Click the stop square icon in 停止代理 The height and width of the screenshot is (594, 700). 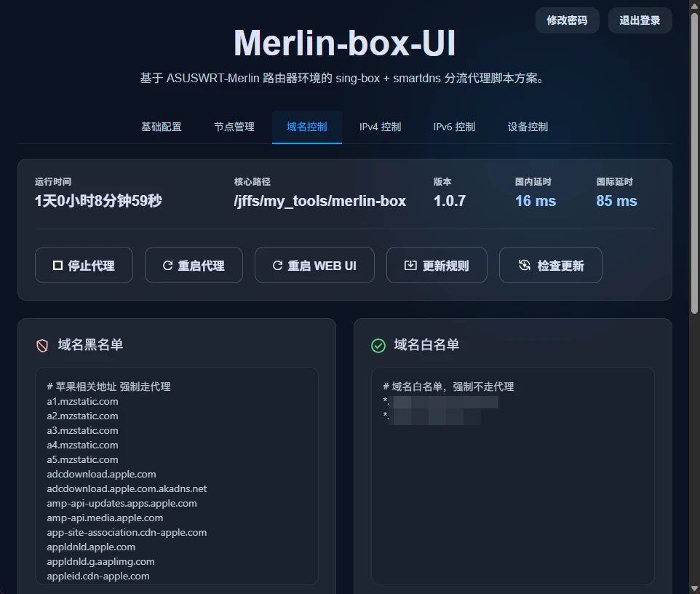57,266
